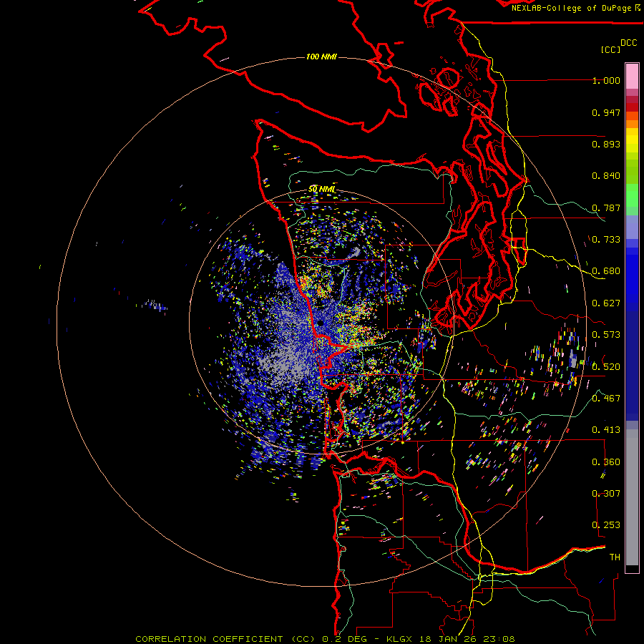The width and height of the screenshot is (644, 644).
Task: Click the DCC product label
Action: pos(628,43)
